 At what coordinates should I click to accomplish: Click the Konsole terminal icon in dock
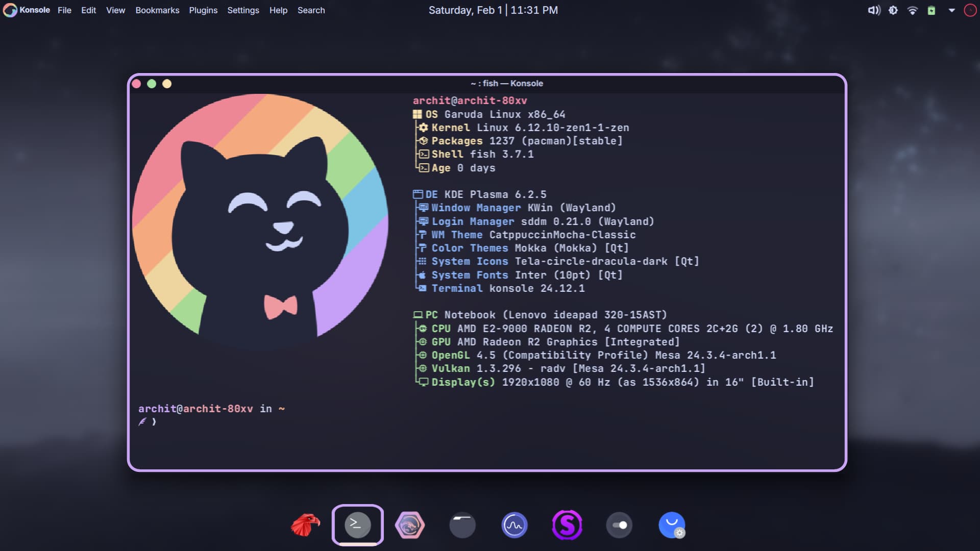pyautogui.click(x=357, y=524)
